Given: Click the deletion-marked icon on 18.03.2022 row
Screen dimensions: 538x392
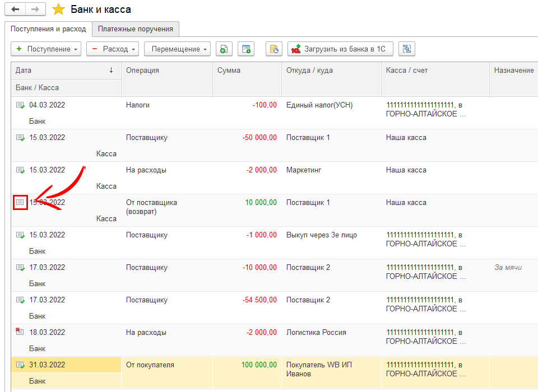Looking at the screenshot, I should [20, 332].
